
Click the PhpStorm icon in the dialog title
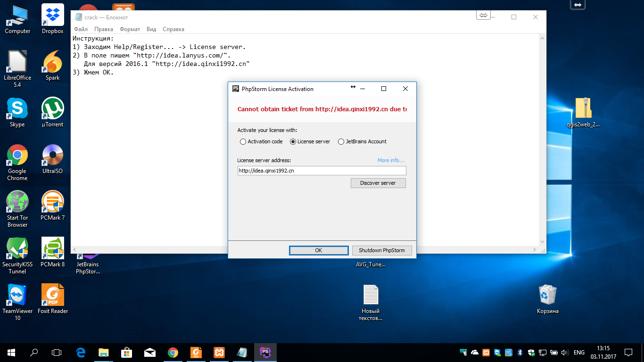pos(236,89)
